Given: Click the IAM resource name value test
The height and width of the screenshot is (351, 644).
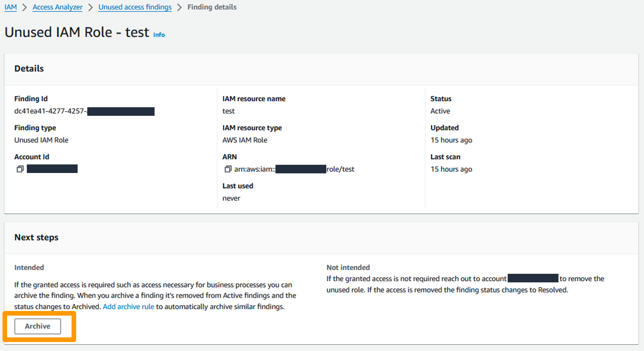Looking at the screenshot, I should [x=228, y=111].
